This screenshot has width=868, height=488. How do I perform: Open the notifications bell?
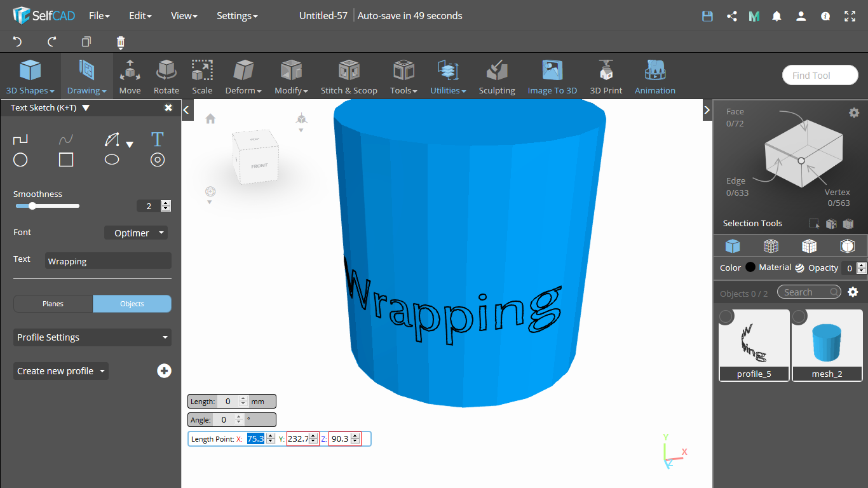coord(776,16)
